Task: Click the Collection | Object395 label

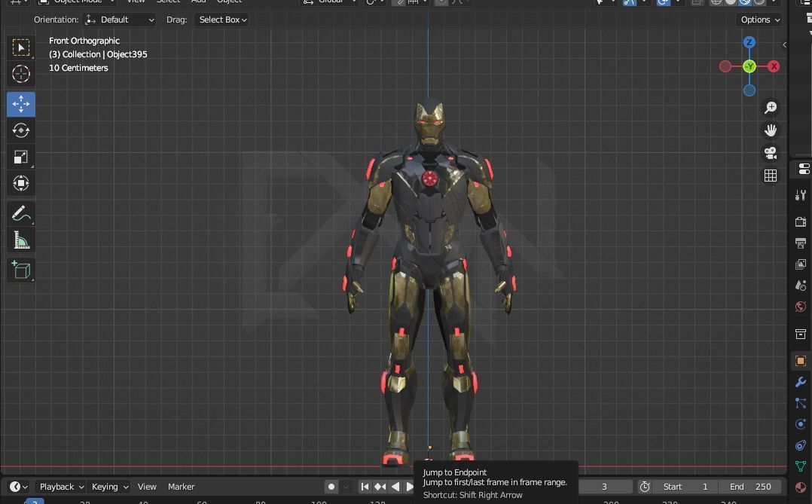Action: [x=98, y=54]
